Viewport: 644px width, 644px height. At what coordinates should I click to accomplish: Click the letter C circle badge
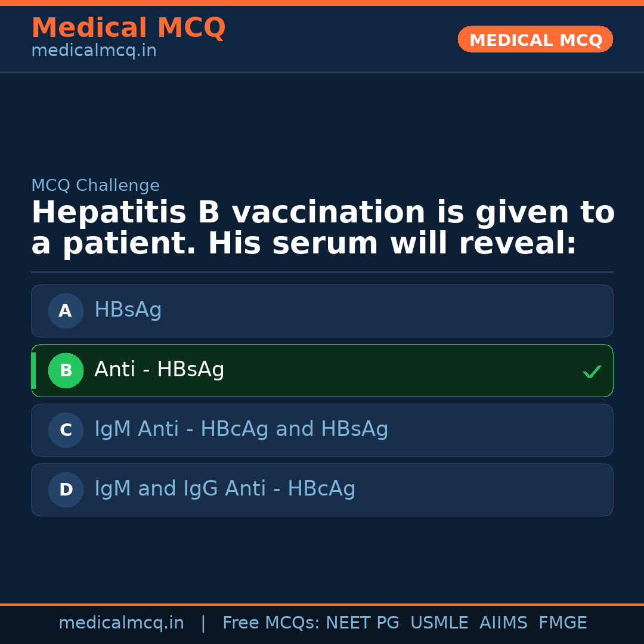pyautogui.click(x=66, y=430)
